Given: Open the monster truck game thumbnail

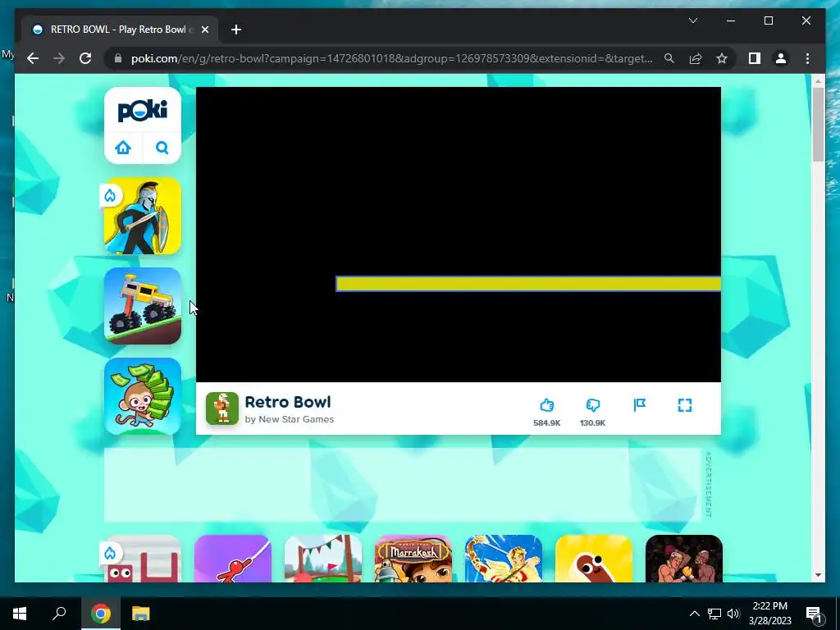Looking at the screenshot, I should (143, 306).
